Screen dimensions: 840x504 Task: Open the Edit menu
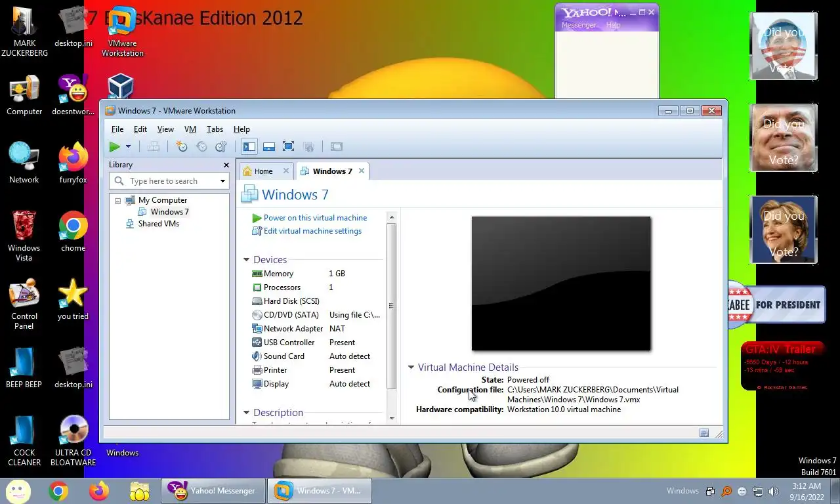[x=140, y=129]
